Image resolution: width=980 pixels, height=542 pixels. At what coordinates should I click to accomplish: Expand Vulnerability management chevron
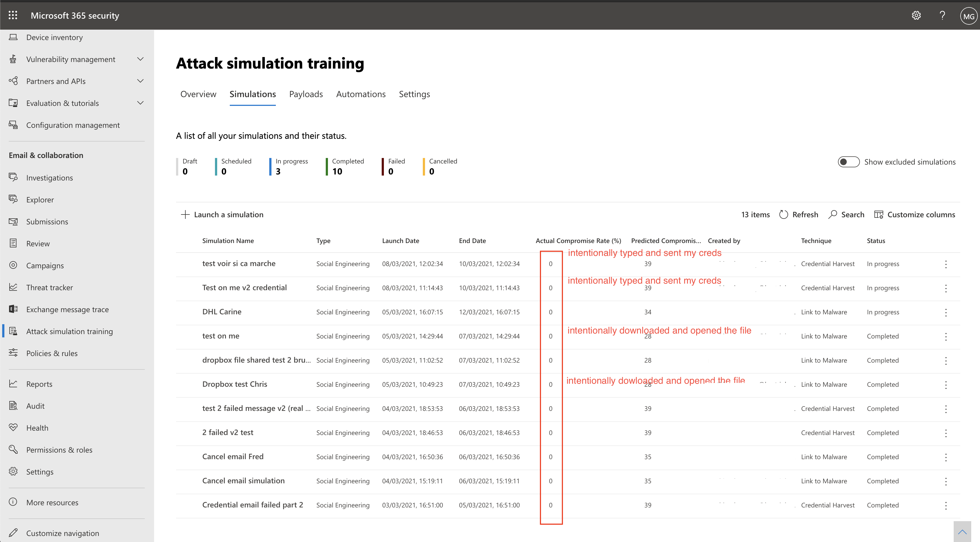coord(140,59)
